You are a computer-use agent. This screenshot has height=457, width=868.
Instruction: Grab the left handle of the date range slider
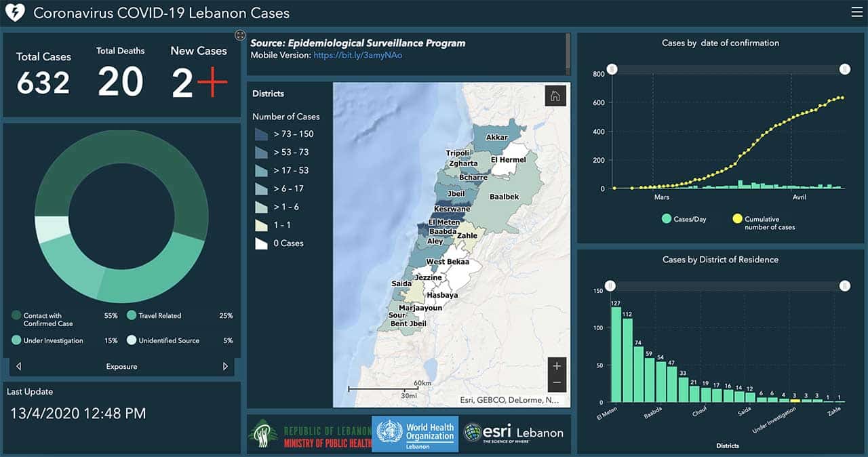click(612, 69)
